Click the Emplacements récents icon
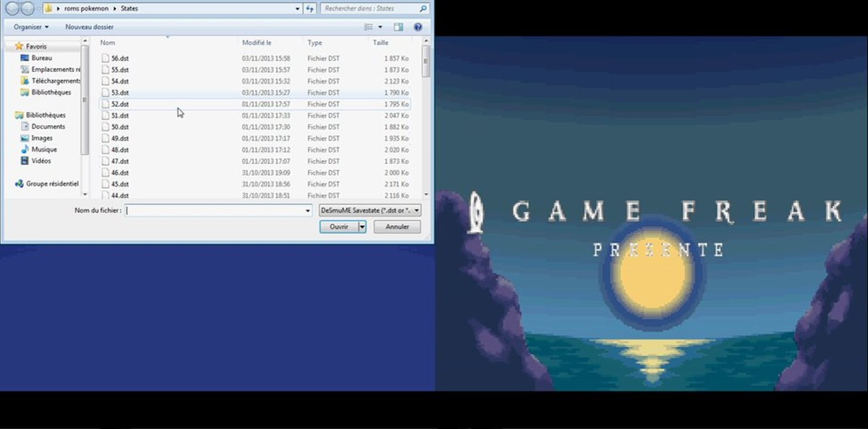The width and height of the screenshot is (868, 429). 24,69
